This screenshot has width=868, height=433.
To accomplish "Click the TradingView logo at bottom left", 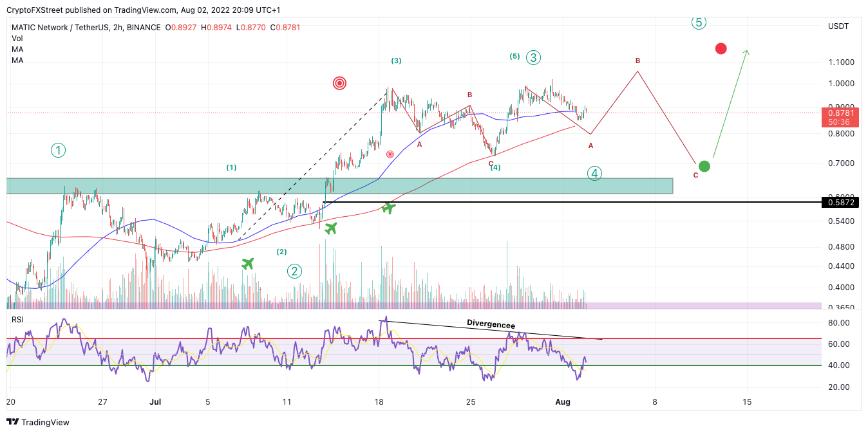I will pos(38,422).
